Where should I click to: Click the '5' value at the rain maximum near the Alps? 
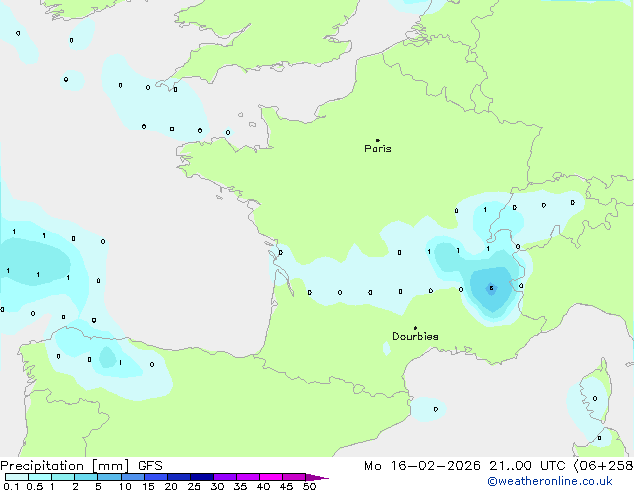[491, 288]
